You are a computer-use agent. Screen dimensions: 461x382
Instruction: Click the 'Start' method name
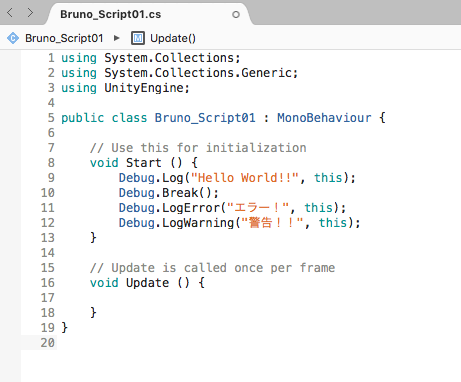point(144,163)
